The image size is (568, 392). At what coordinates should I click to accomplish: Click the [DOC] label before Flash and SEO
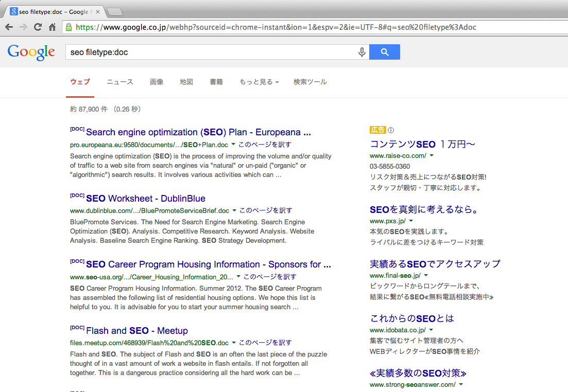click(x=77, y=328)
